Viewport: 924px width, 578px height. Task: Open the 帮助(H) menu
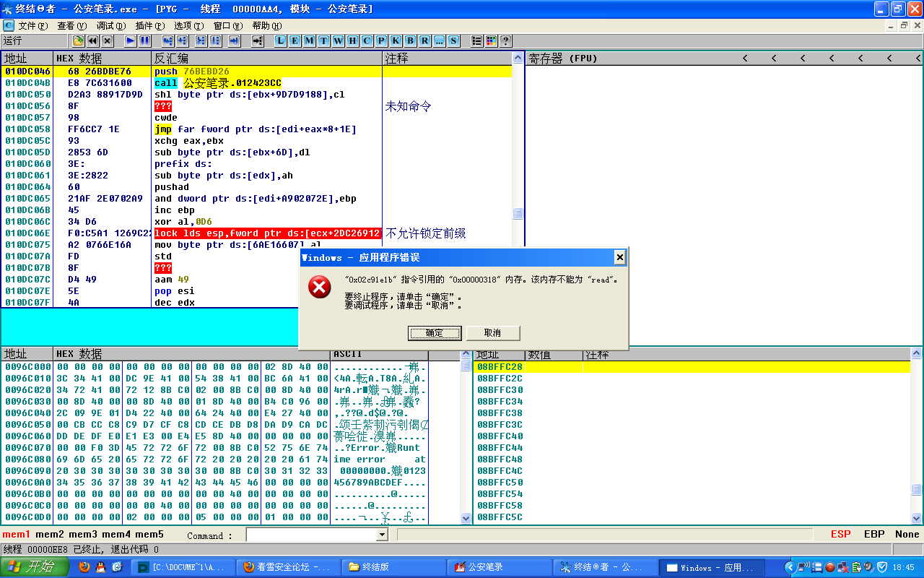266,26
